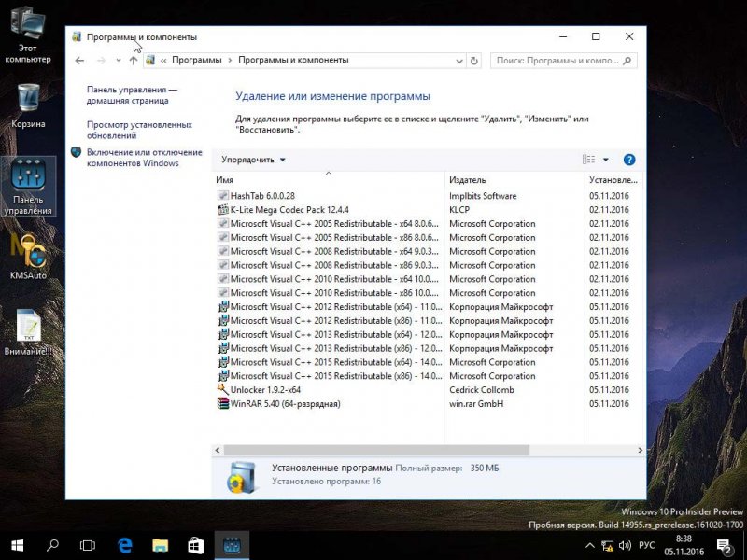Viewport: 747px width, 560px height.
Task: Show hidden tray icons chevron
Action: [590, 546]
